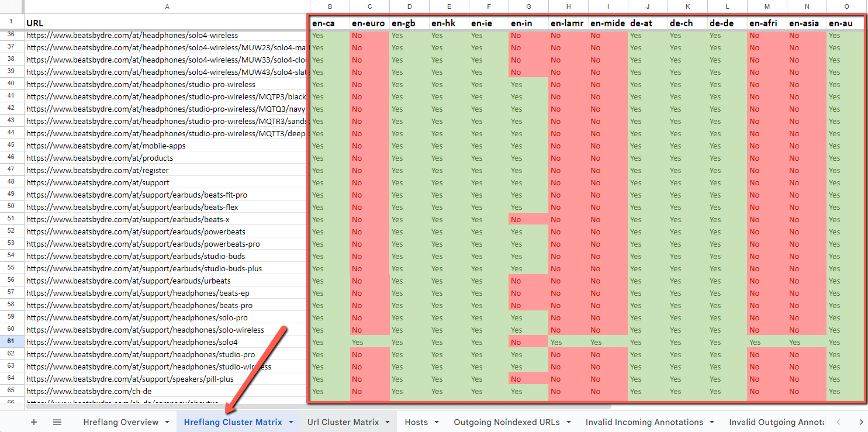Screen dimensions: 868x432
Task: Select the /at/support/speakers/pill-plus URL cell
Action: point(167,379)
